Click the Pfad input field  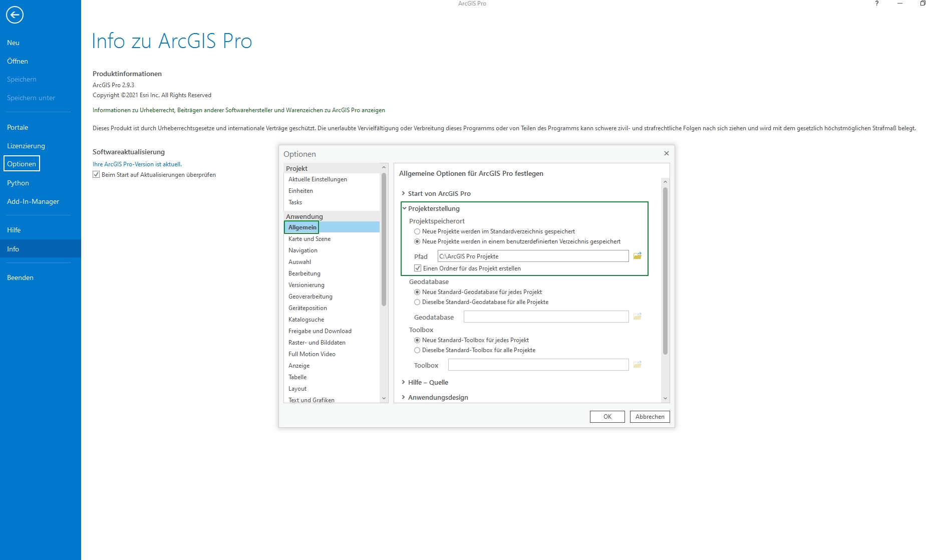533,256
